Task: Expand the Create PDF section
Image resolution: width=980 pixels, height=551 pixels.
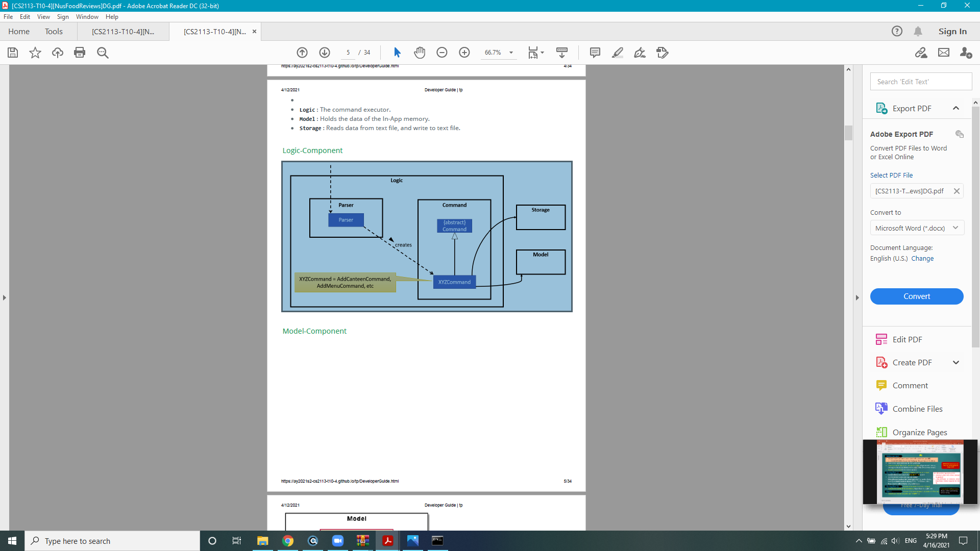Action: 956,363
